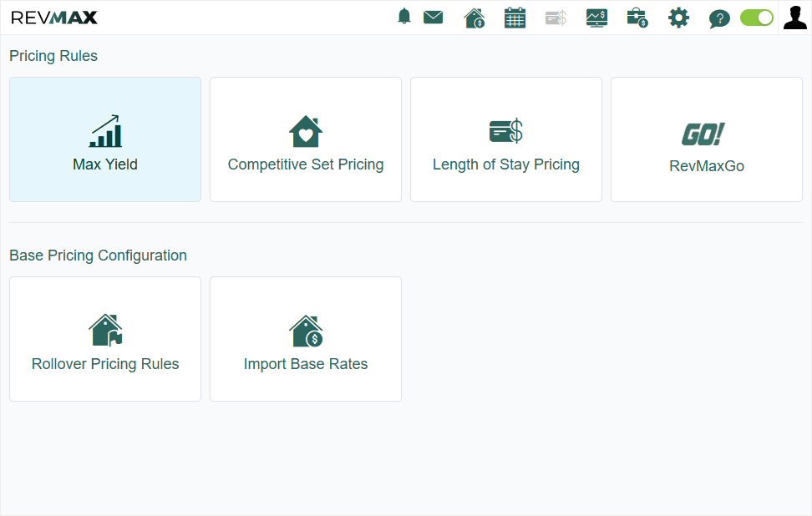Open Length of Stay Pricing card
The height and width of the screenshot is (516, 812).
click(506, 139)
